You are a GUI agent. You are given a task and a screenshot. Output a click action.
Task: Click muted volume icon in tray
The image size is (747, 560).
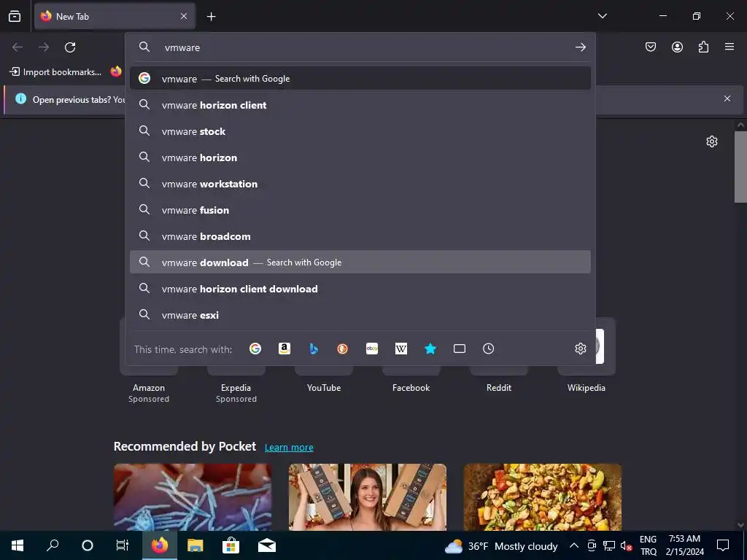[626, 545]
